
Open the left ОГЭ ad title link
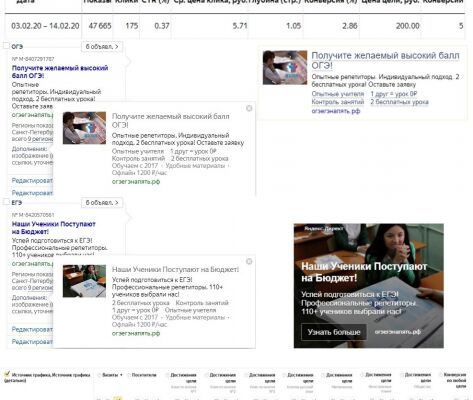60,72
